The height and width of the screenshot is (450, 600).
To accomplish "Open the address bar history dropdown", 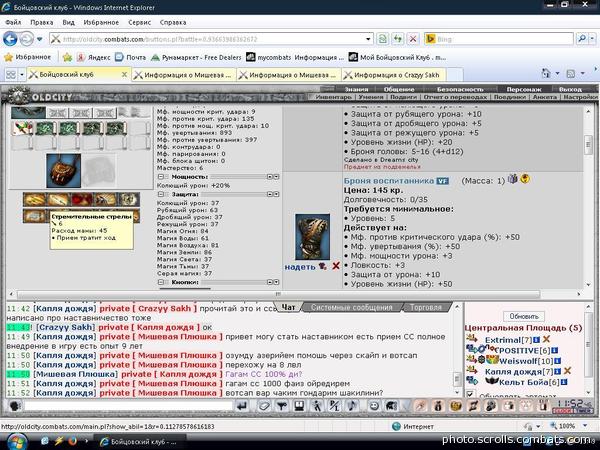I will coord(368,39).
